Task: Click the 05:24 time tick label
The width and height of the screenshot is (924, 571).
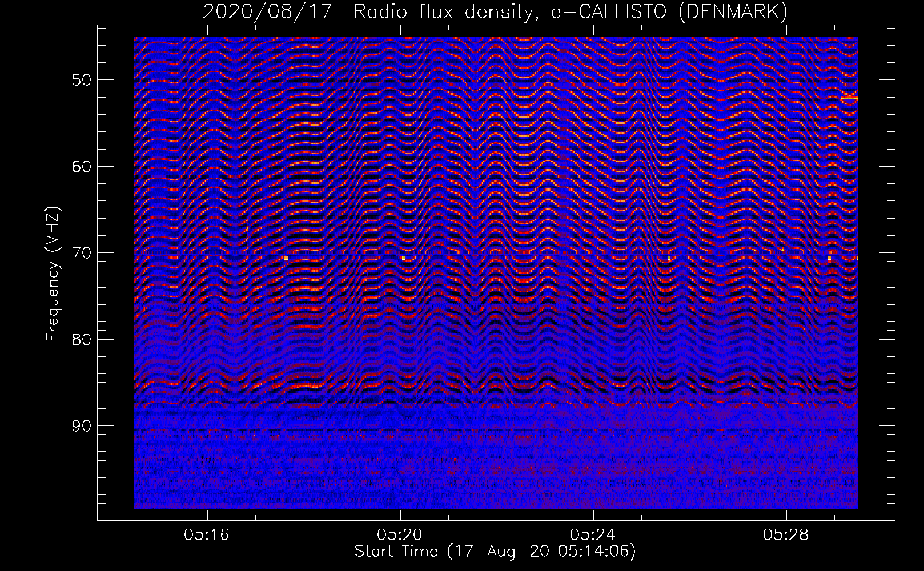Action: (593, 534)
